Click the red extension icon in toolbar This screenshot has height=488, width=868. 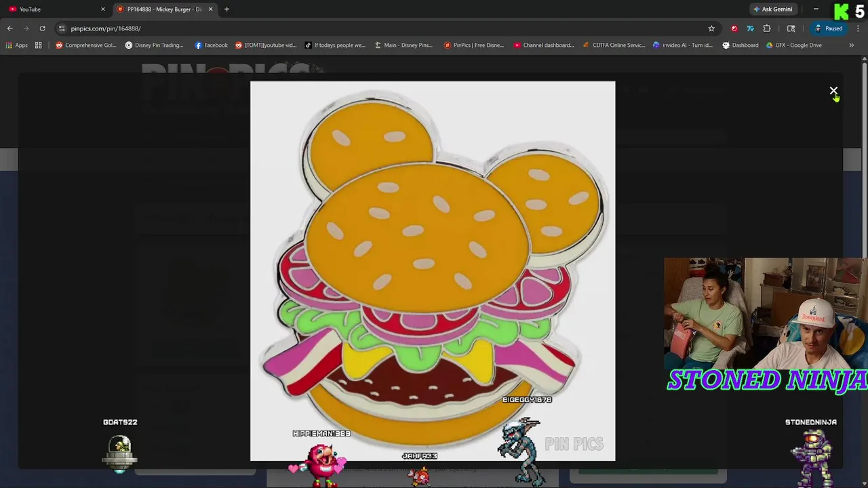tap(734, 28)
